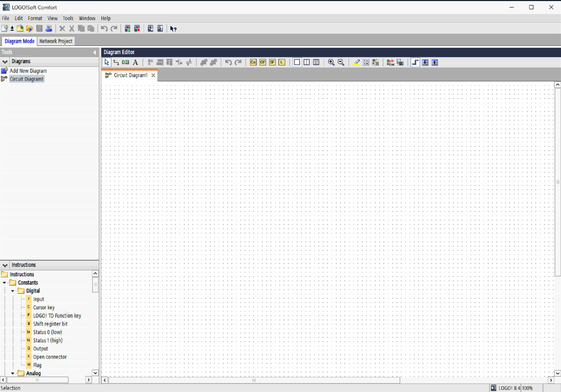Collapse the Diagrams section header chevron
This screenshot has width=561, height=392.
click(5, 61)
